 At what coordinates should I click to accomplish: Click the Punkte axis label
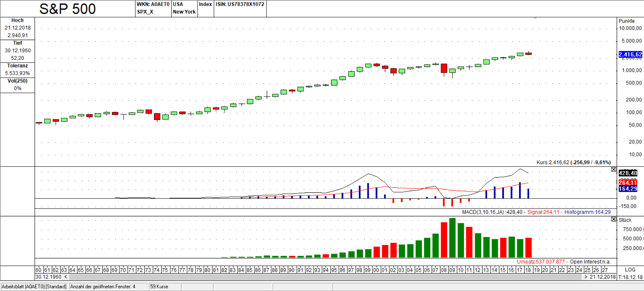coord(627,21)
